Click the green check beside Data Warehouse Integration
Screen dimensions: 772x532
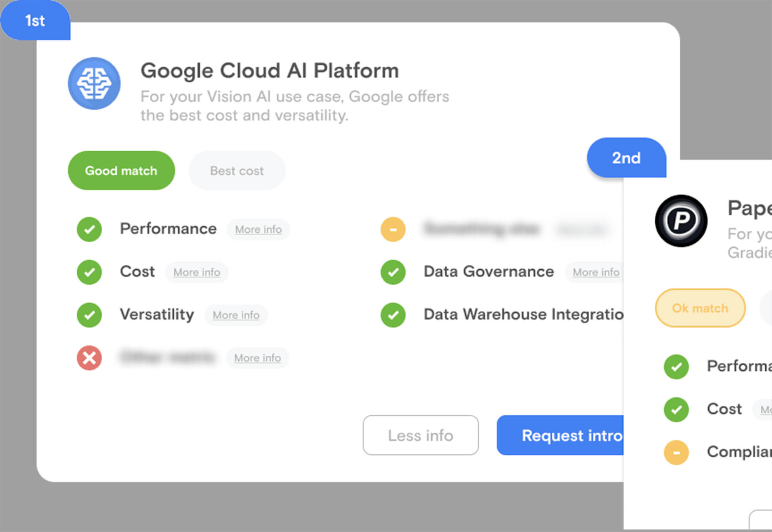tap(393, 315)
